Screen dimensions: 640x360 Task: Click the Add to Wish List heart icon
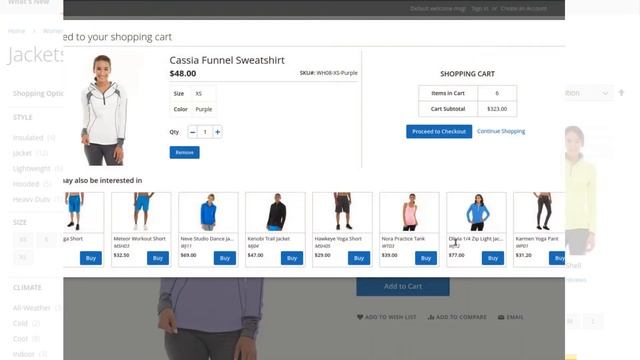coord(360,317)
